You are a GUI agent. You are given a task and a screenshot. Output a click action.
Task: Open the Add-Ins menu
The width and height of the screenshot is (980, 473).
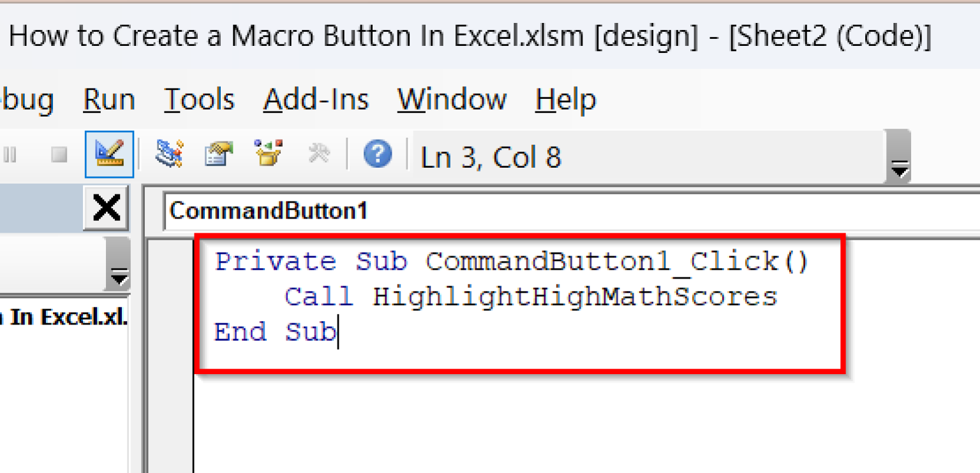coord(316,99)
